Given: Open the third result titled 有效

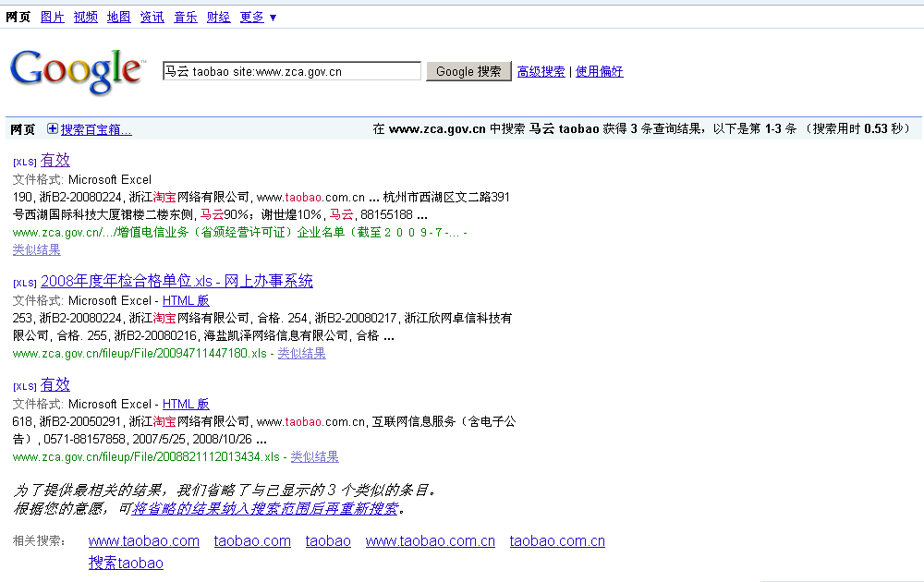Looking at the screenshot, I should click(x=55, y=384).
